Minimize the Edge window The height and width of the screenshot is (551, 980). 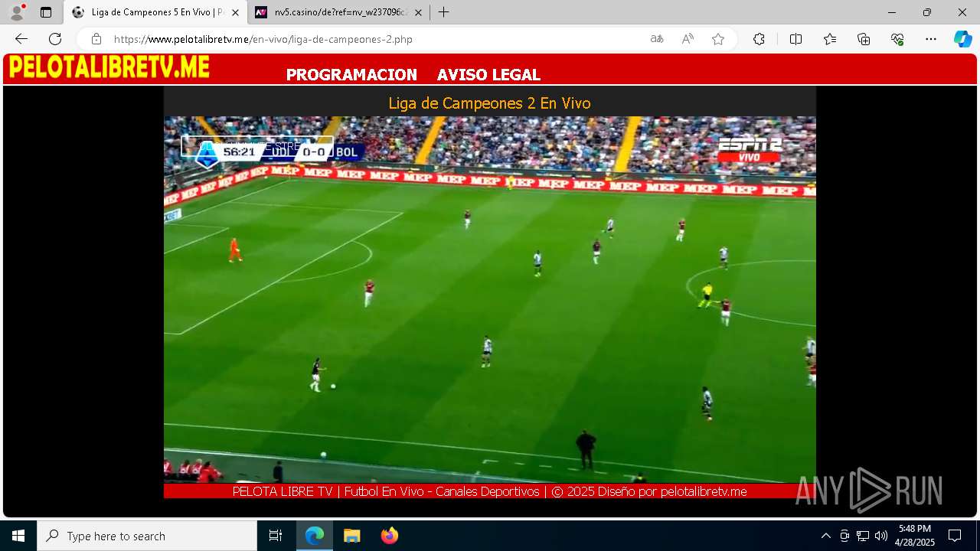892,12
